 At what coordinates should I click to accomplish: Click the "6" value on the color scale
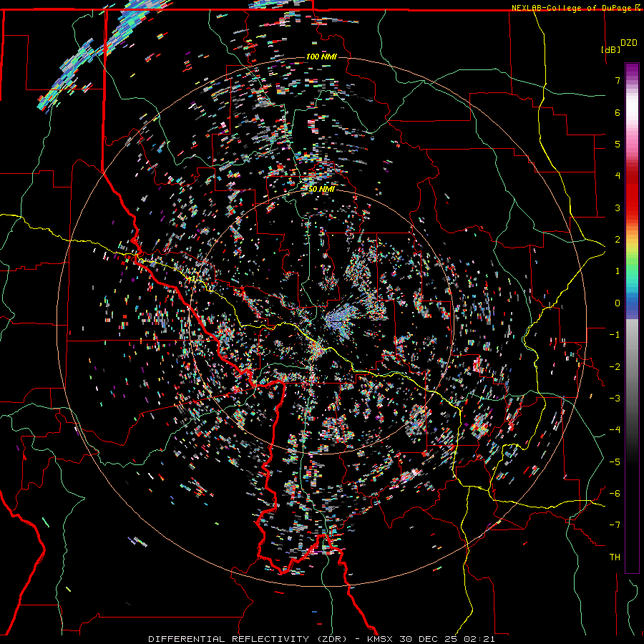click(618, 112)
